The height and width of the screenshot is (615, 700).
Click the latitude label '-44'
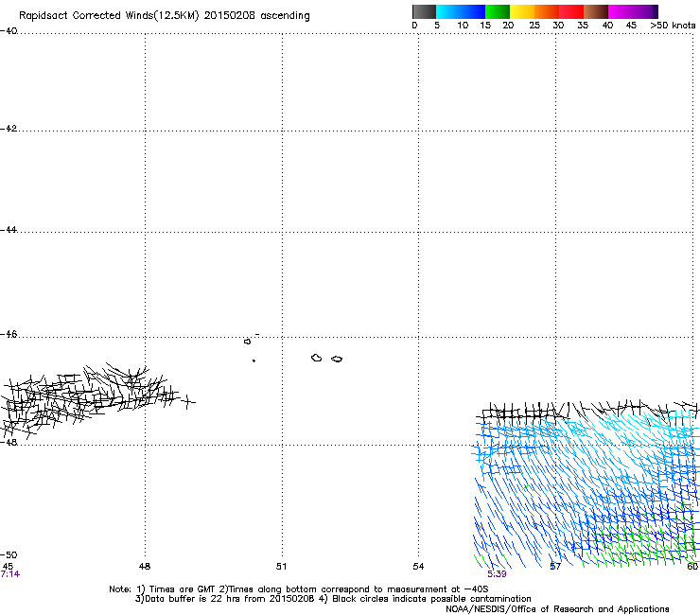point(9,230)
